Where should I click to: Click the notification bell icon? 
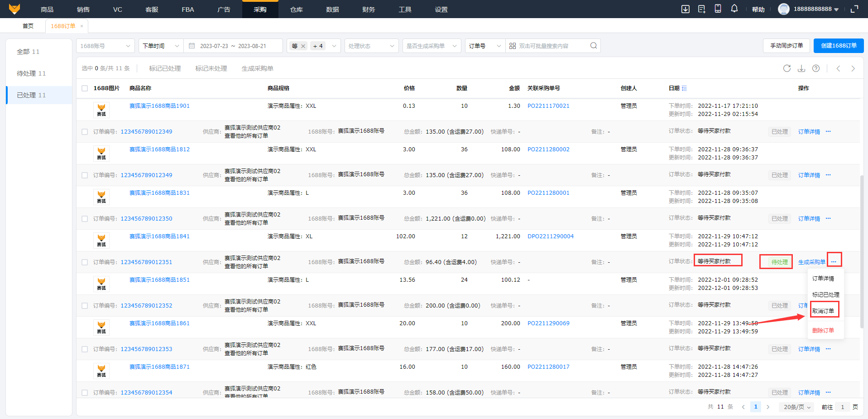tap(734, 9)
